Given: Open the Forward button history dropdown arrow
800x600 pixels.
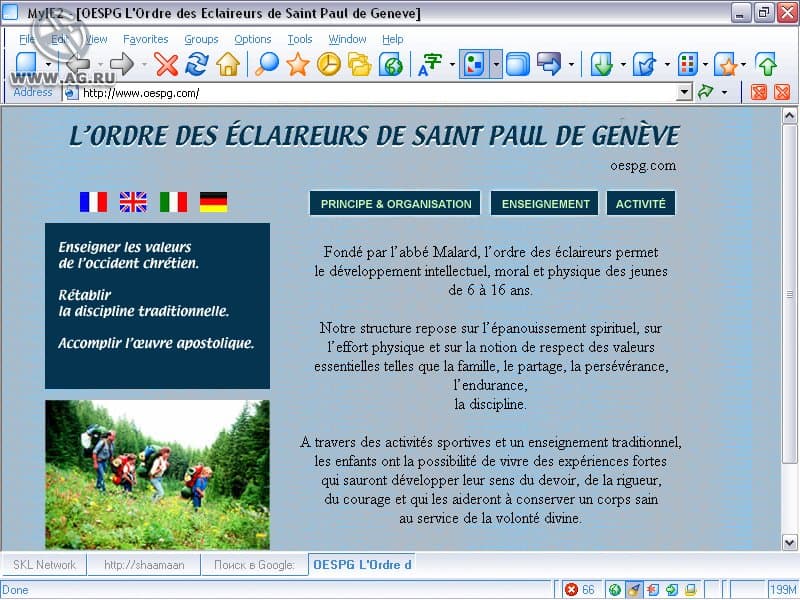Looking at the screenshot, I should coord(144,65).
